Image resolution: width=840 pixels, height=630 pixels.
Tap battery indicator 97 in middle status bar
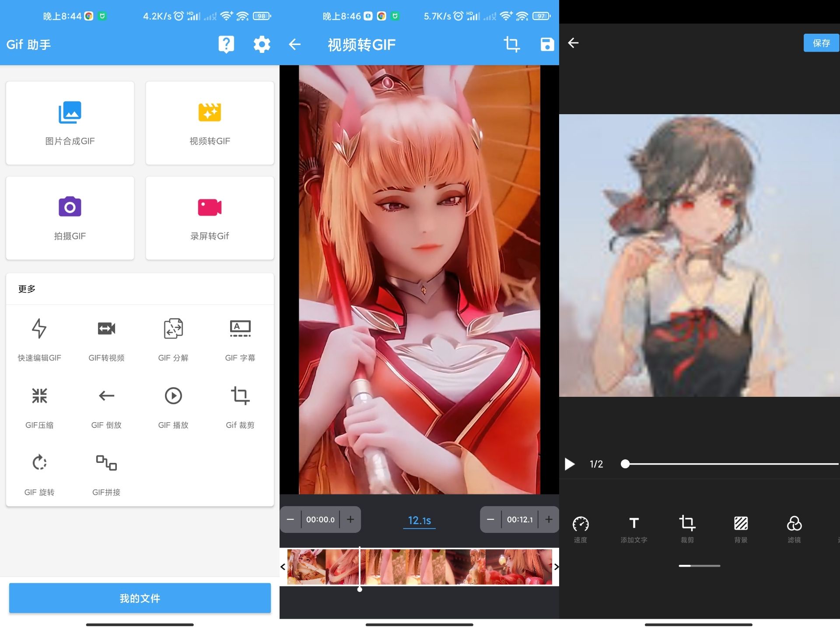pos(542,16)
